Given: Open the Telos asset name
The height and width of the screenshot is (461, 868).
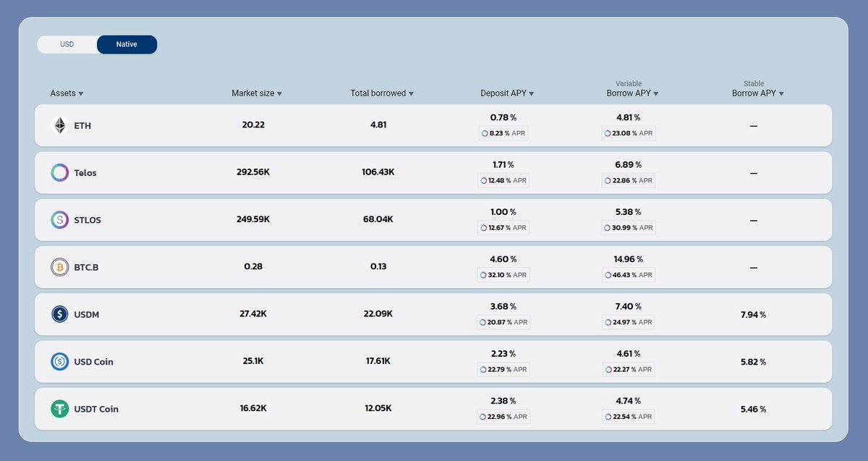Looking at the screenshot, I should (x=85, y=173).
